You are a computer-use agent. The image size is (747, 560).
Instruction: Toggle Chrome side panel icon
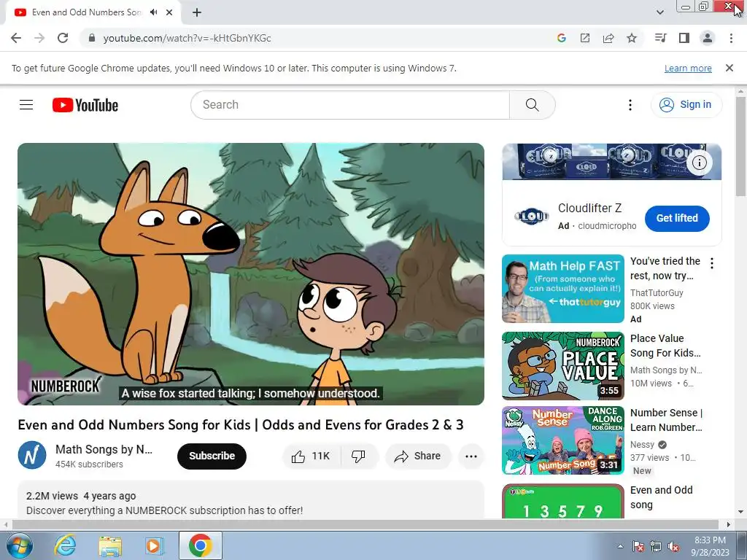point(684,38)
